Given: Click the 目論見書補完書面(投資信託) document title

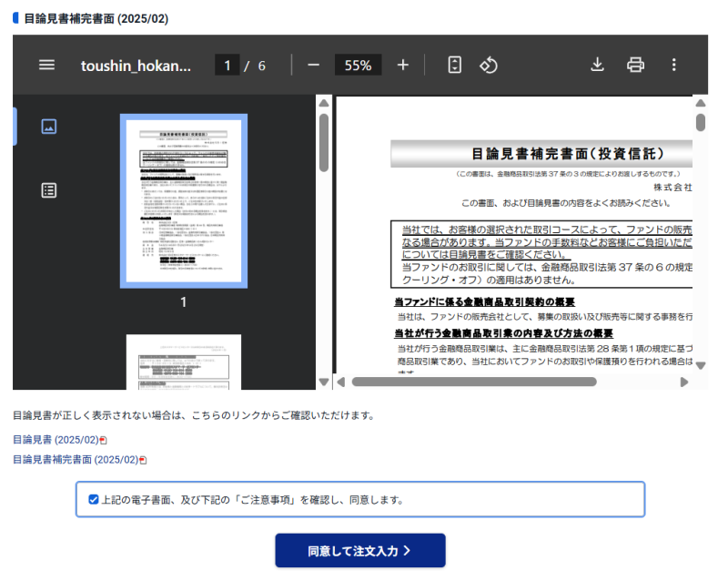Looking at the screenshot, I should 568,154.
